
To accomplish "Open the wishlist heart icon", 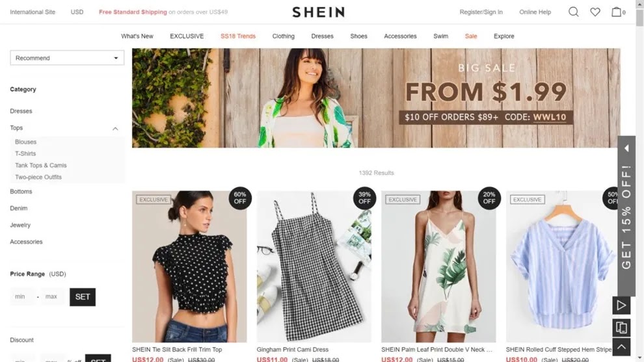I will tap(595, 12).
